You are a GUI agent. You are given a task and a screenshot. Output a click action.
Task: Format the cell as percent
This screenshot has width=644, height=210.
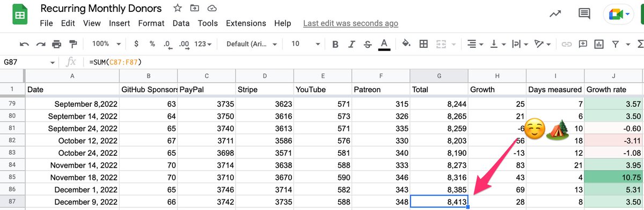coord(152,44)
